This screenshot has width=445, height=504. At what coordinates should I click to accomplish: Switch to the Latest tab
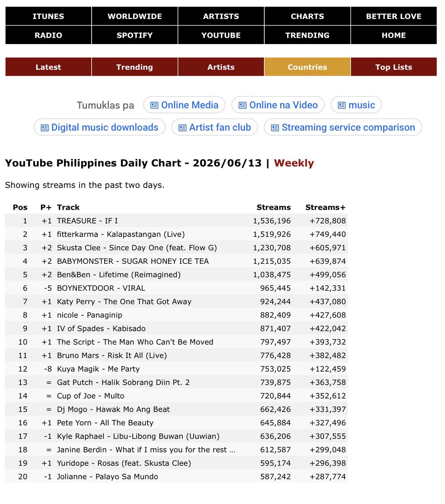point(48,67)
